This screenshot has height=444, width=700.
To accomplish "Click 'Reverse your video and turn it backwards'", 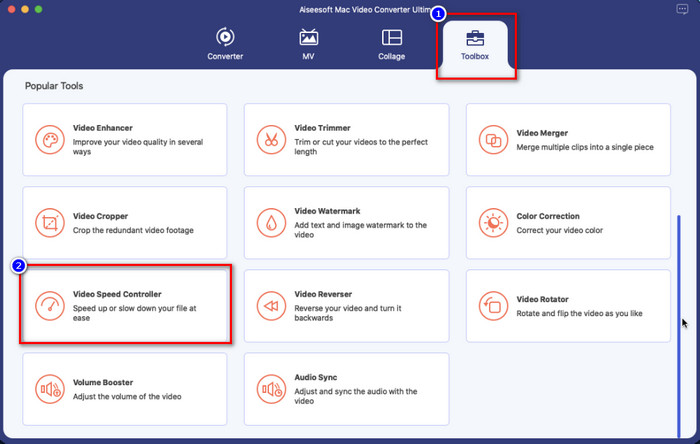I will [348, 313].
